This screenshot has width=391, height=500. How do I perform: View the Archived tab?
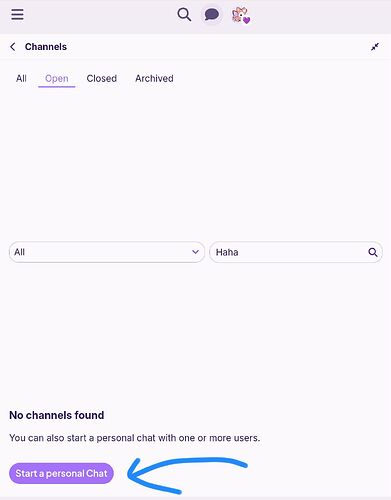point(154,79)
